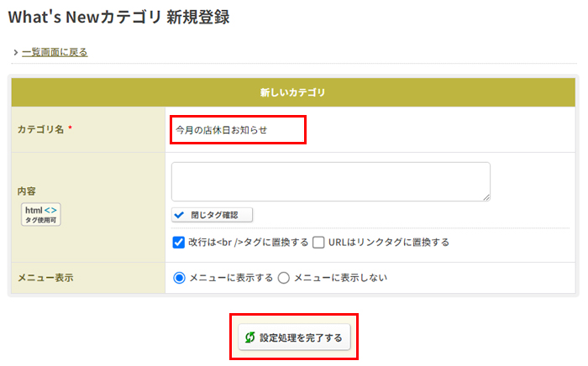This screenshot has height=366, width=588.
Task: Select the メニューに表示する radio button
Action: point(179,278)
